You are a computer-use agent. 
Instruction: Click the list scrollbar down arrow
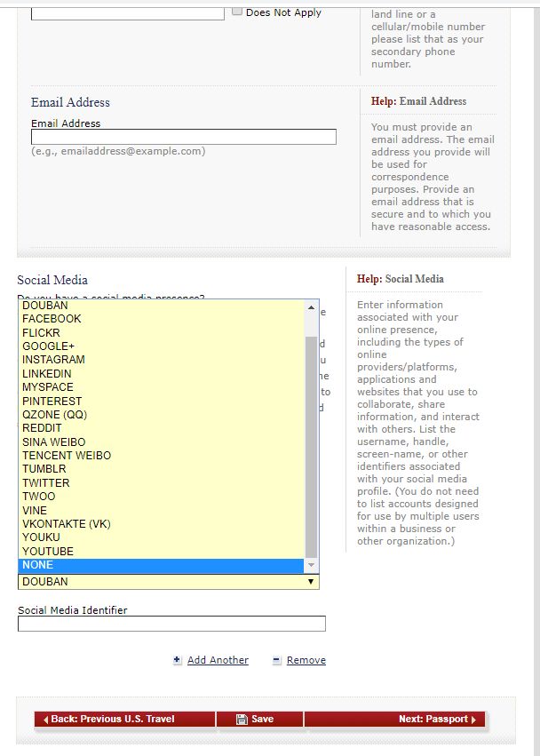pyautogui.click(x=312, y=565)
